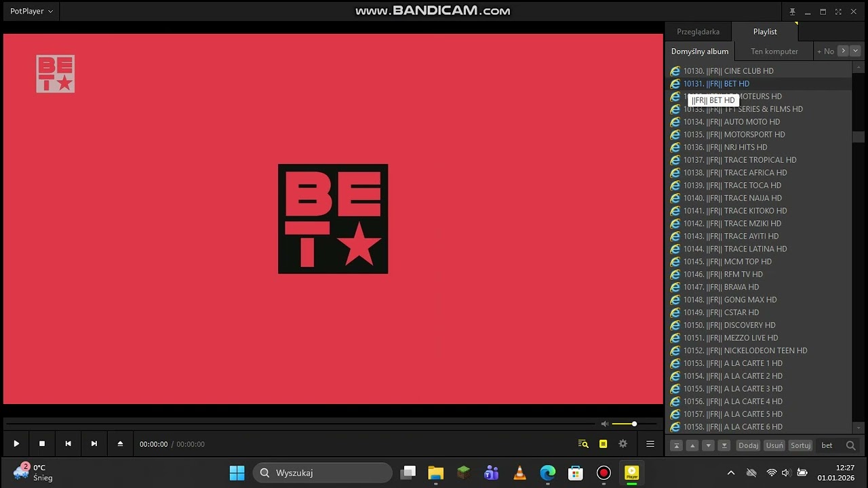Screen dimensions: 868x488
Task: Open Microsoft Edge from the taskbar
Action: pyautogui.click(x=548, y=473)
